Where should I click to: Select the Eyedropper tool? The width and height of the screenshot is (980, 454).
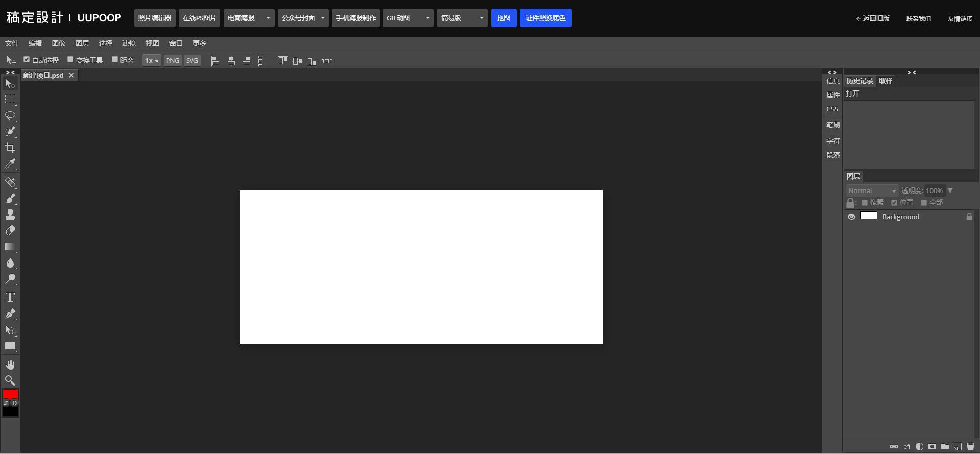(10, 164)
